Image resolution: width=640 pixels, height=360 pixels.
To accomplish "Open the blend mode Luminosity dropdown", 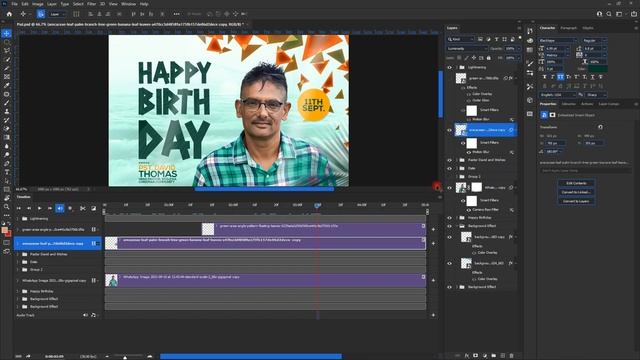I will [x=467, y=48].
